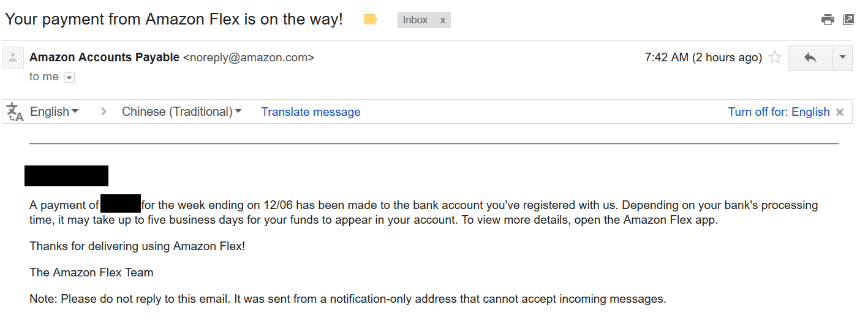Open the More options dropdown beside Reply
868x334 pixels.
pos(842,58)
